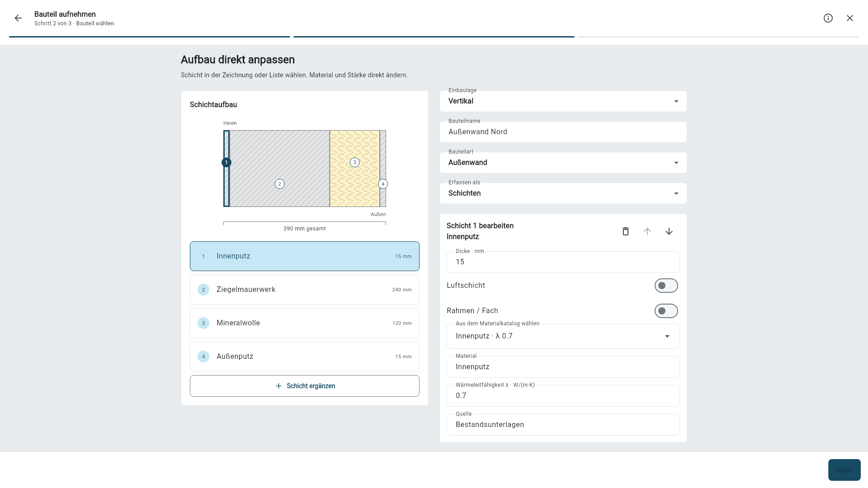Select the Ziegelmauerwerk layer row

tap(305, 290)
